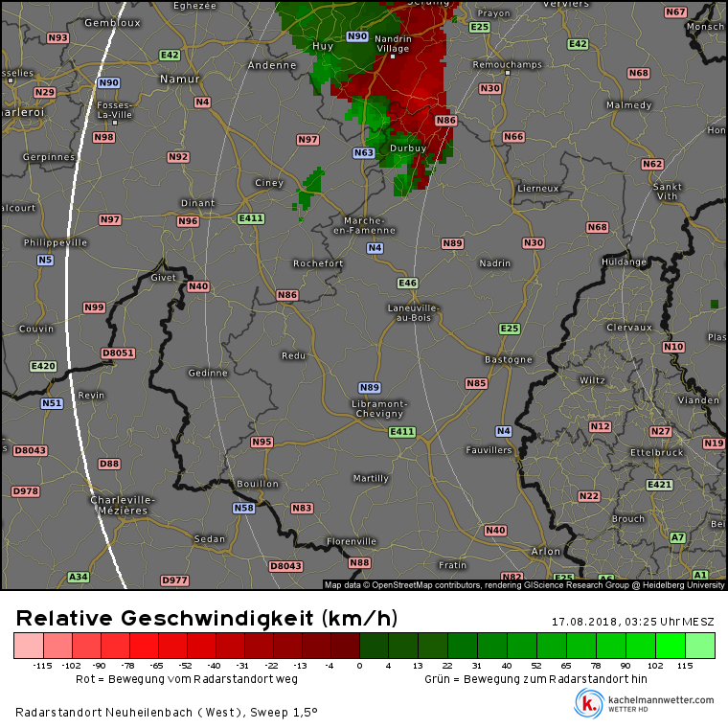Select the N12 road shield
This screenshot has height=728, width=728.
[x=601, y=426]
